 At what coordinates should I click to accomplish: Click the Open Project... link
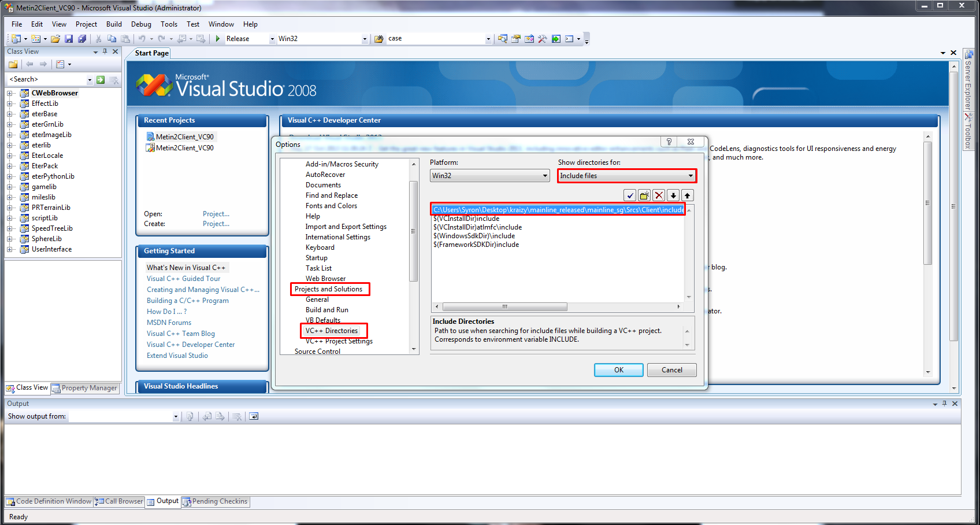click(216, 214)
